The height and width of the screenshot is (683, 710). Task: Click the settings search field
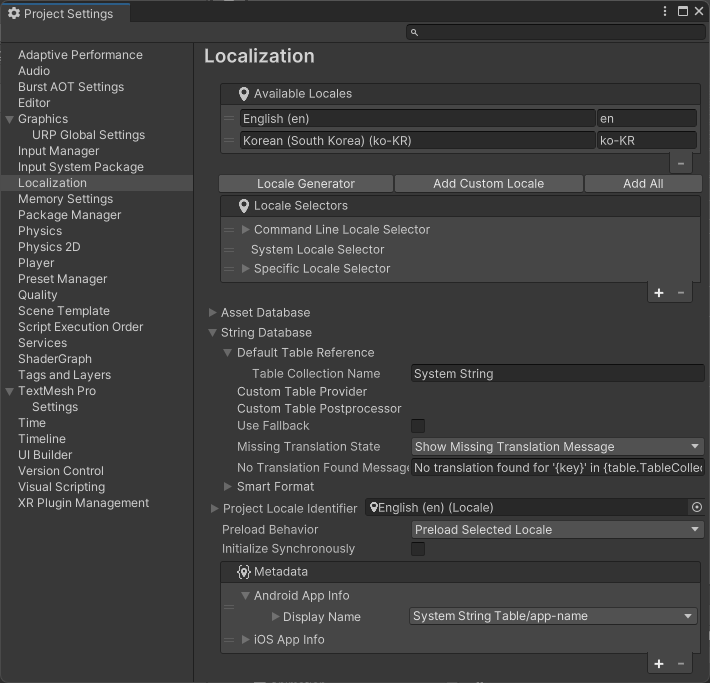(556, 32)
